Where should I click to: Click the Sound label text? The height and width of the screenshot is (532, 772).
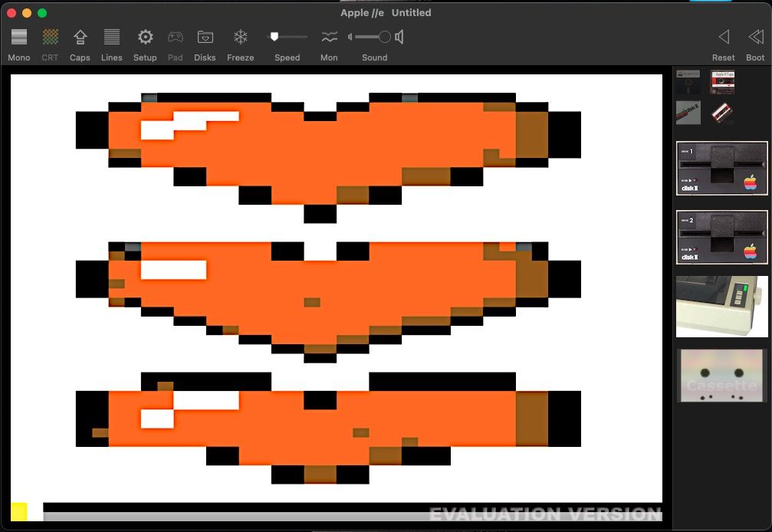pos(375,57)
